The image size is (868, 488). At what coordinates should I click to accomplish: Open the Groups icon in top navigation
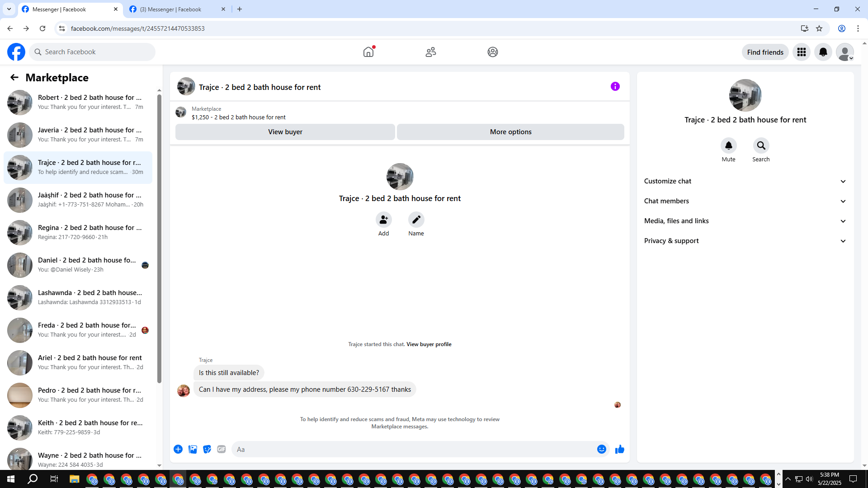[x=493, y=52]
